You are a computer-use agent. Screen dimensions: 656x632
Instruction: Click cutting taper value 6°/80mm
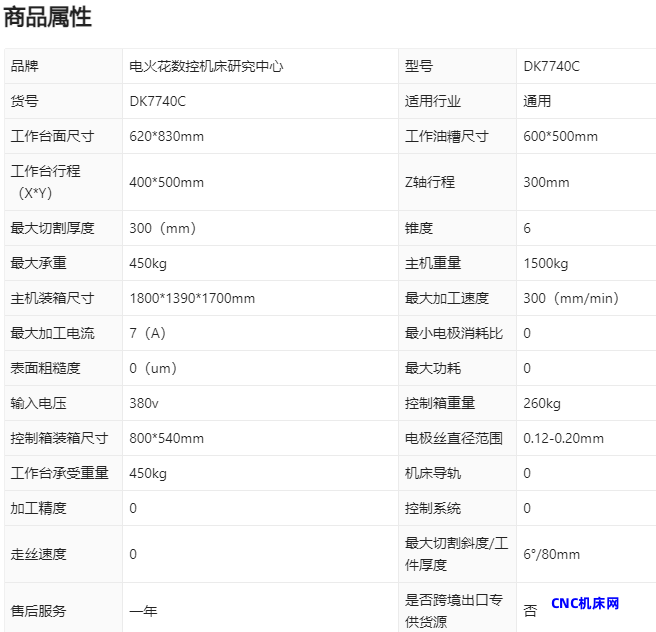pos(551,554)
